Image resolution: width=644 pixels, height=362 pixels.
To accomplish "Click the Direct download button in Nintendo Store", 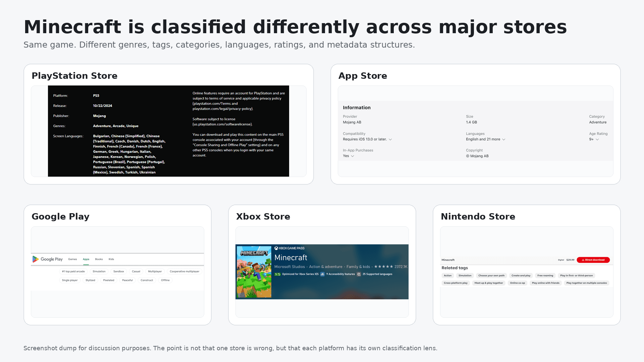I will coord(593,260).
